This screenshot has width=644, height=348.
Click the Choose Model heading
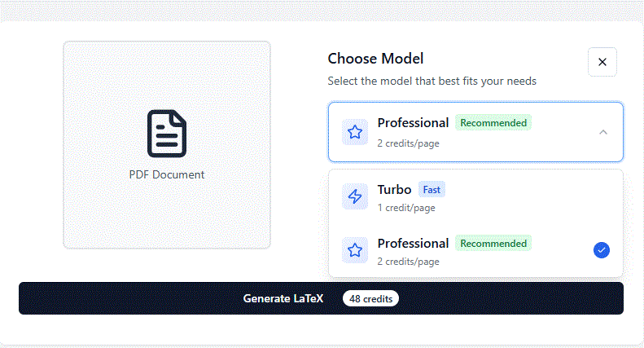(375, 59)
